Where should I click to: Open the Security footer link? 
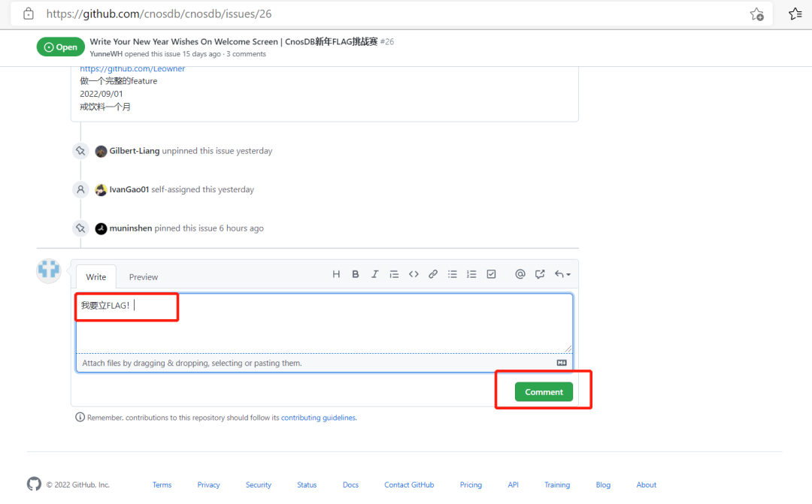tap(259, 485)
